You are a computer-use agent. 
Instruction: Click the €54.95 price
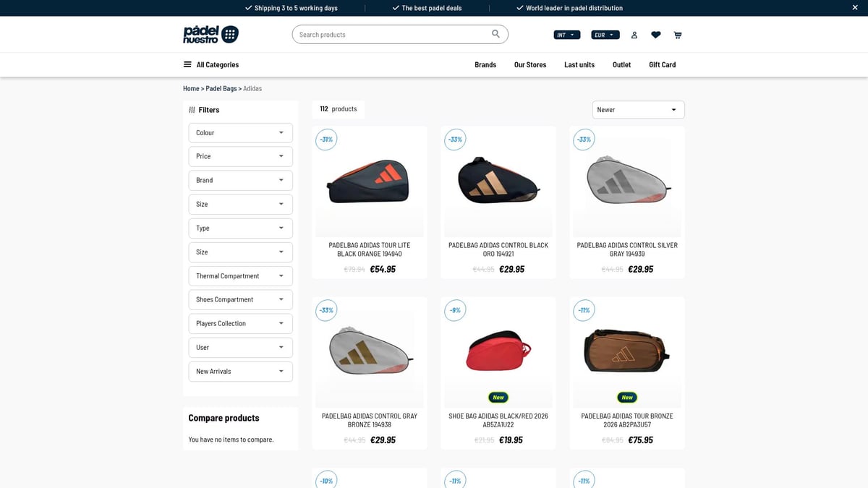click(383, 269)
